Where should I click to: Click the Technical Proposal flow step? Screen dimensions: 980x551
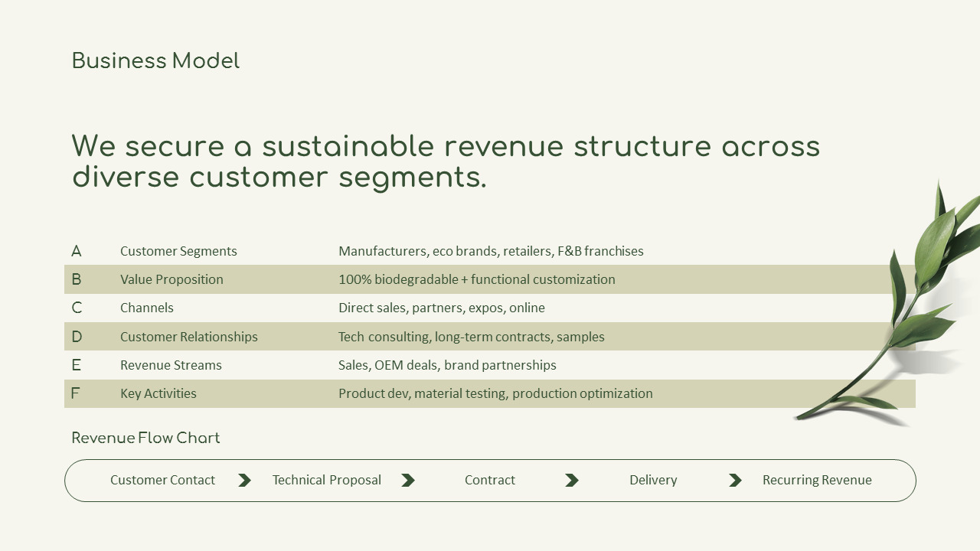point(327,481)
